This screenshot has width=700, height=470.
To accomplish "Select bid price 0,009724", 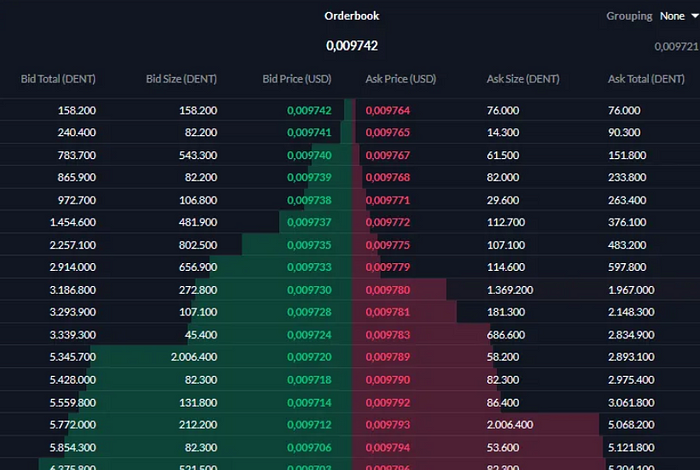I will point(309,335).
